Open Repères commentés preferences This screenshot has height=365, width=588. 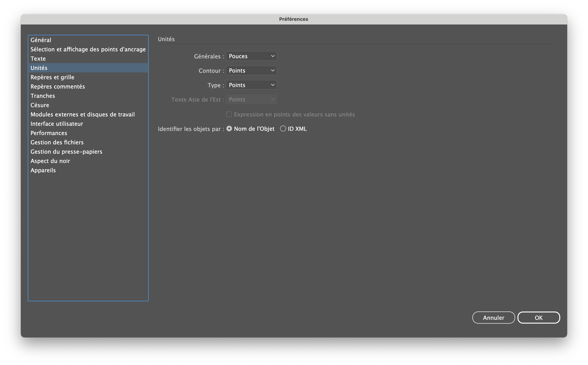click(x=58, y=87)
